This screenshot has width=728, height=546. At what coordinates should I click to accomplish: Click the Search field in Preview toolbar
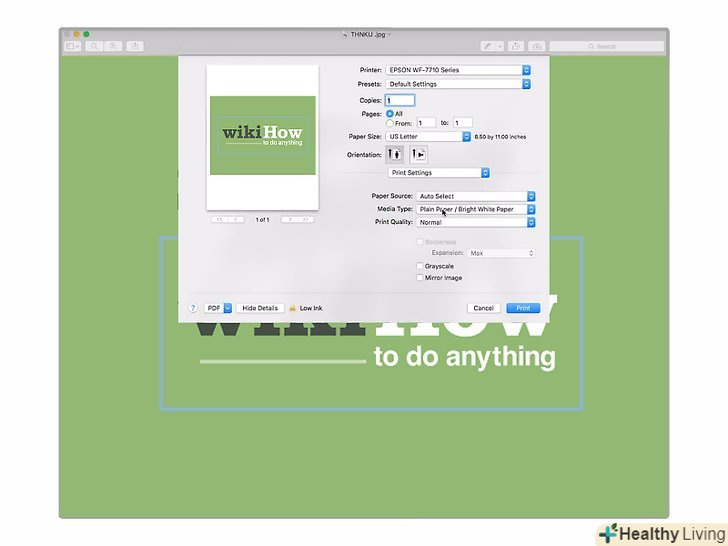click(607, 46)
